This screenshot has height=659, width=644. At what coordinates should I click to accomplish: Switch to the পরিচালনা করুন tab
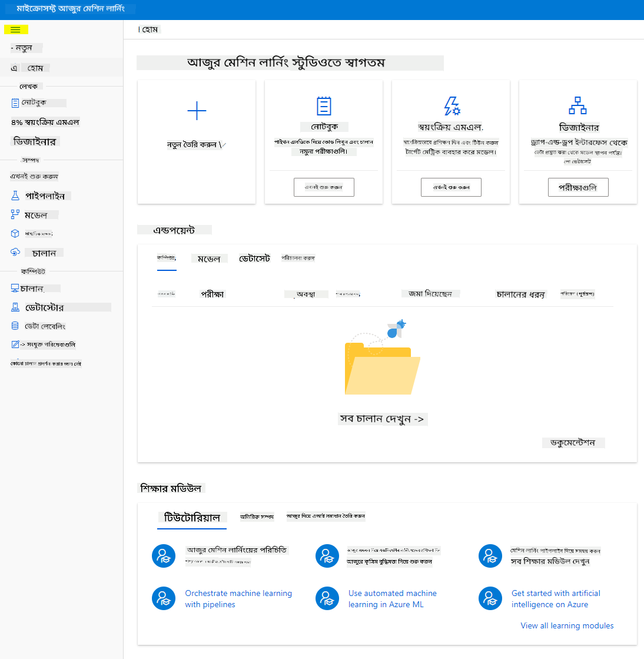(298, 258)
